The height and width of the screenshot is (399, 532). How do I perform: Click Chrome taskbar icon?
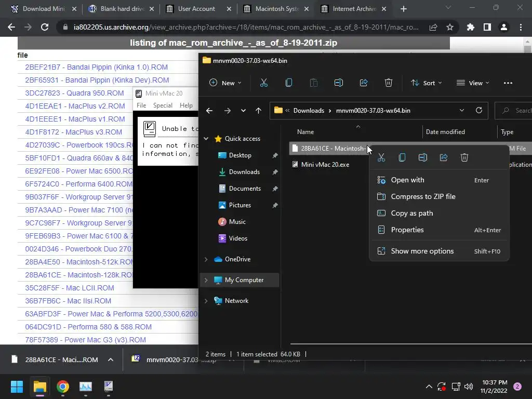[63, 387]
